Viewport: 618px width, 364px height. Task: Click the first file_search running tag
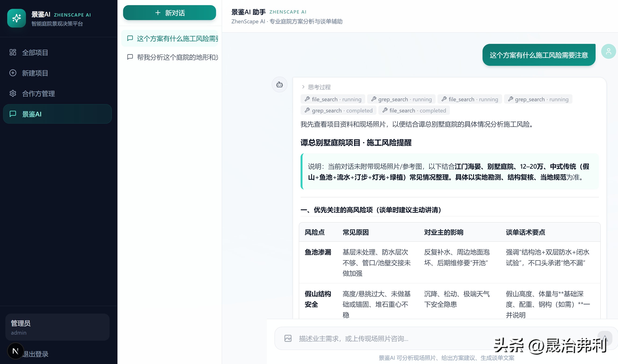(x=333, y=99)
